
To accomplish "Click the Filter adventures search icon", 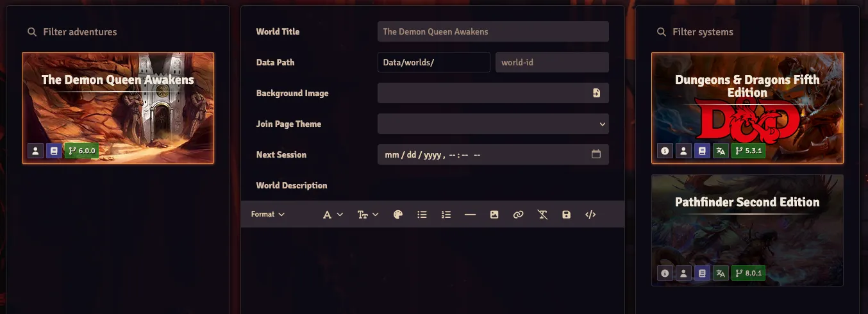I will pyautogui.click(x=32, y=32).
